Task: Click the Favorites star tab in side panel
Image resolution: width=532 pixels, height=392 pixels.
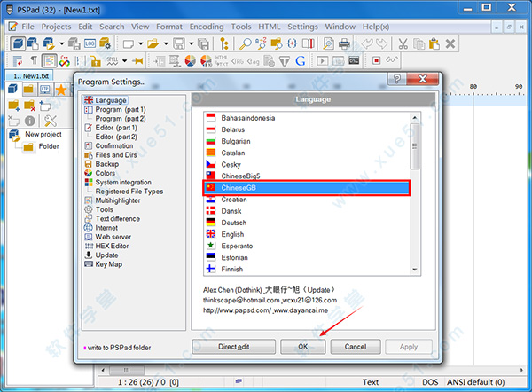Action: (x=61, y=90)
